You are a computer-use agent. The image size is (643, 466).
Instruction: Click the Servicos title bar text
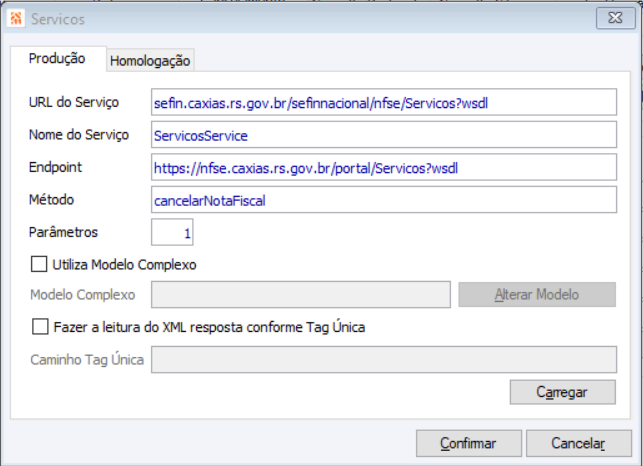pyautogui.click(x=58, y=18)
